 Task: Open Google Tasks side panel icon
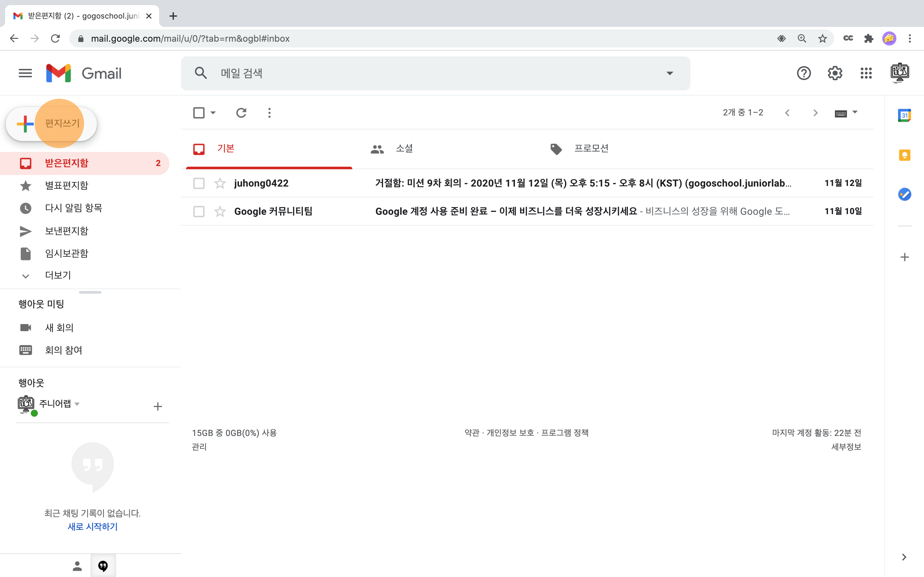(904, 194)
